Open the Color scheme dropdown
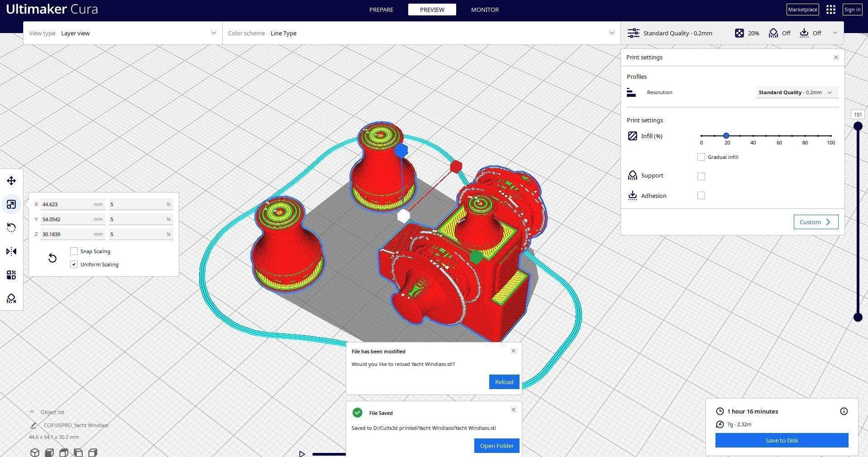Image resolution: width=868 pixels, height=457 pixels. tap(421, 33)
